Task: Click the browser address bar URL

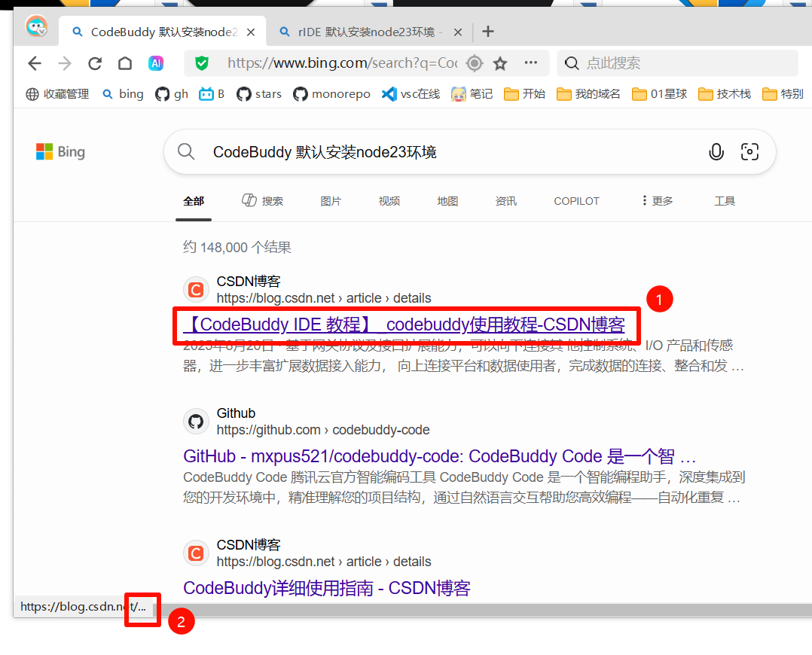Action: [342, 63]
